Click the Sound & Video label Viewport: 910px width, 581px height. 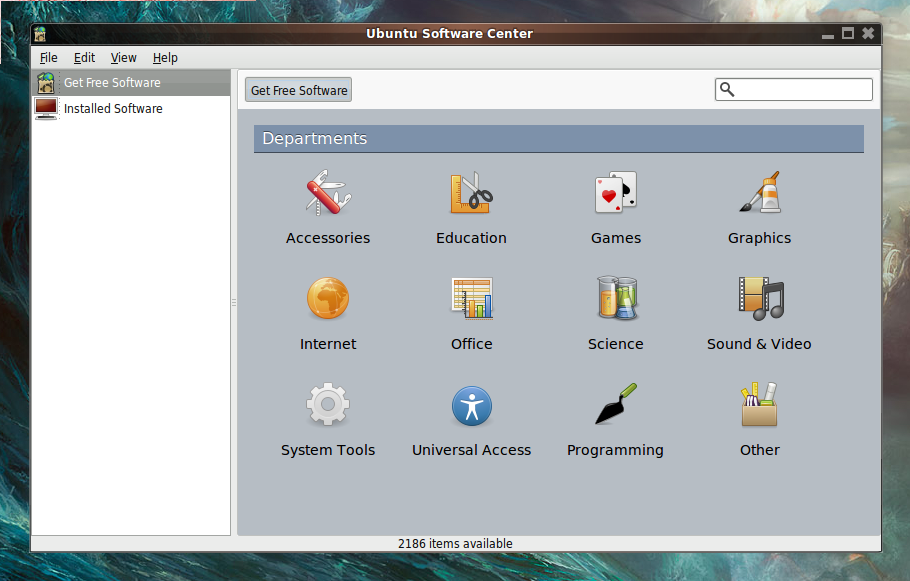tap(759, 344)
